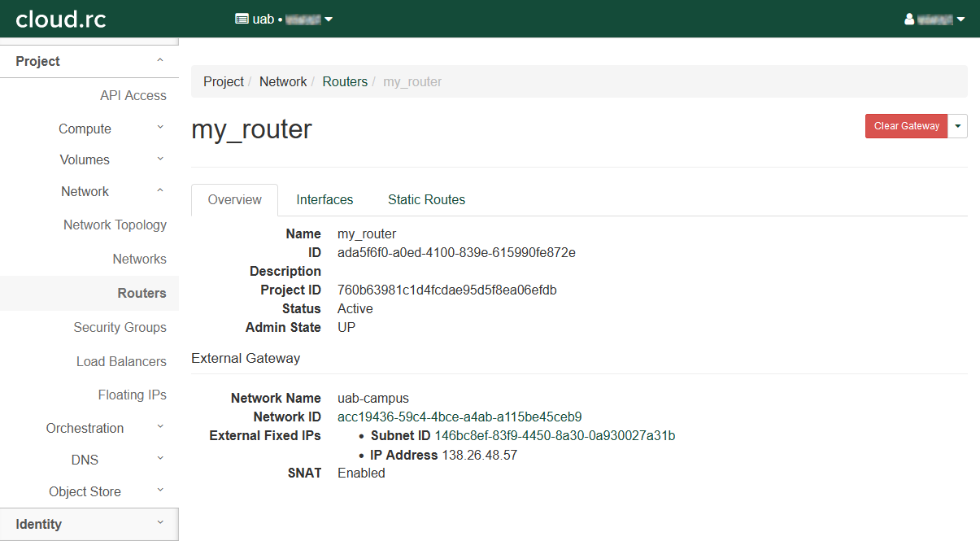Viewport: 980px width, 541px height.
Task: Select Security Groups in sidebar
Action: coord(120,327)
